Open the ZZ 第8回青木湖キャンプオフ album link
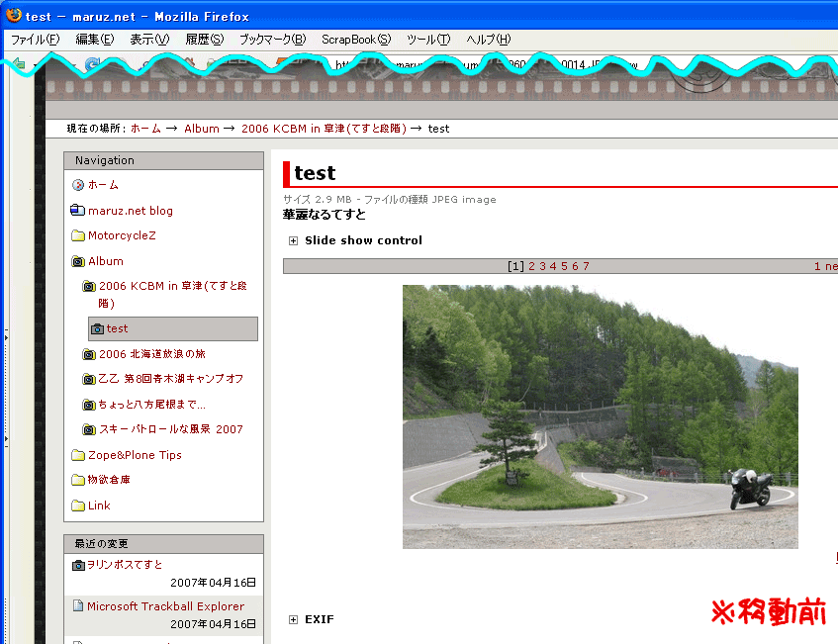Viewport: 838px width, 644px height. (x=171, y=379)
